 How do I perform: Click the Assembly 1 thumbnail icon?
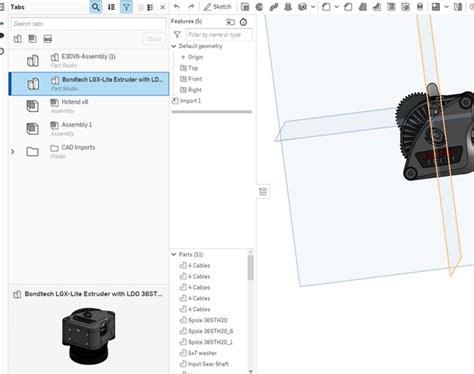coord(33,129)
